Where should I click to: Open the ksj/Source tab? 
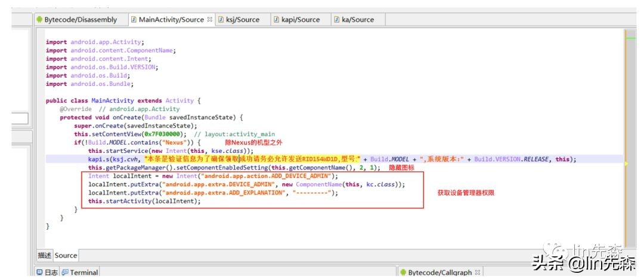pos(242,20)
